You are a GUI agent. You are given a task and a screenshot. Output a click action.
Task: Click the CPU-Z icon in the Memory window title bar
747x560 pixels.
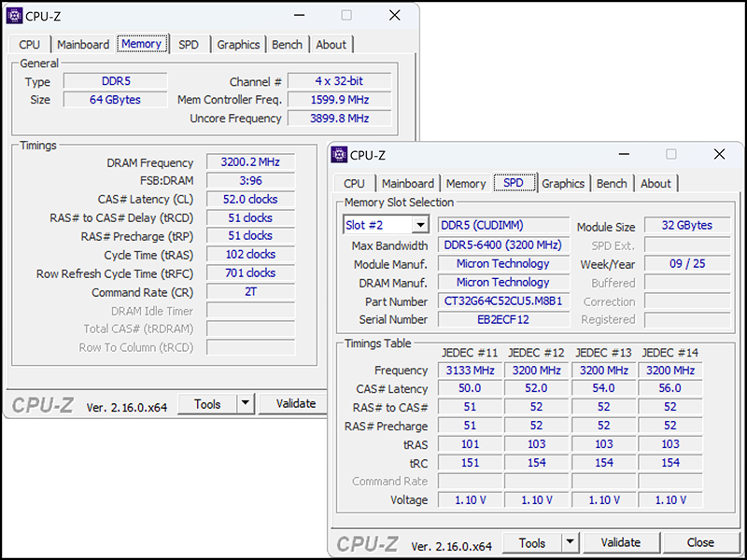(15, 16)
